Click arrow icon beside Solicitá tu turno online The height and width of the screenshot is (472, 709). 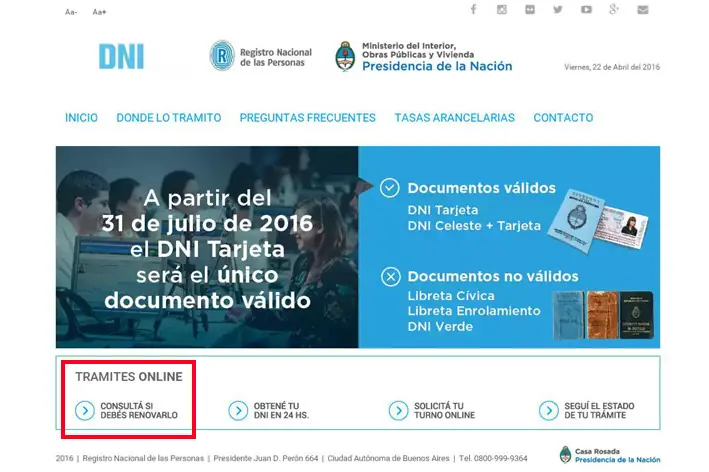(398, 411)
